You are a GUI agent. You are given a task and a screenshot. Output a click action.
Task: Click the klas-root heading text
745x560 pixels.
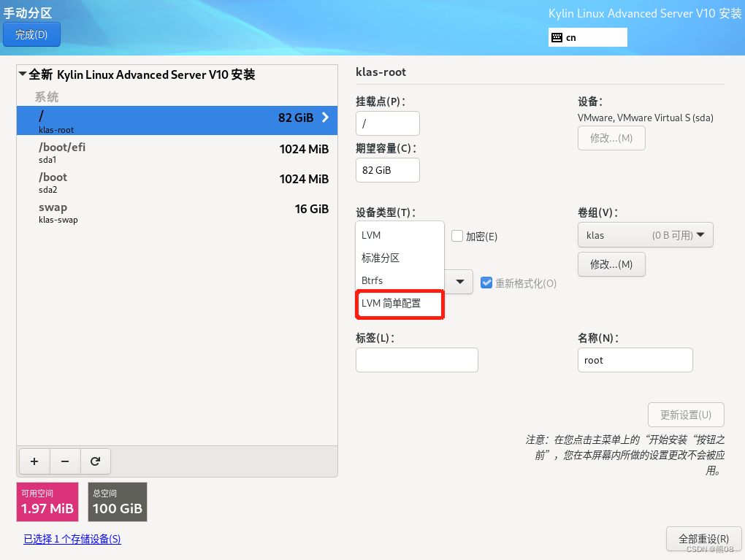point(381,72)
